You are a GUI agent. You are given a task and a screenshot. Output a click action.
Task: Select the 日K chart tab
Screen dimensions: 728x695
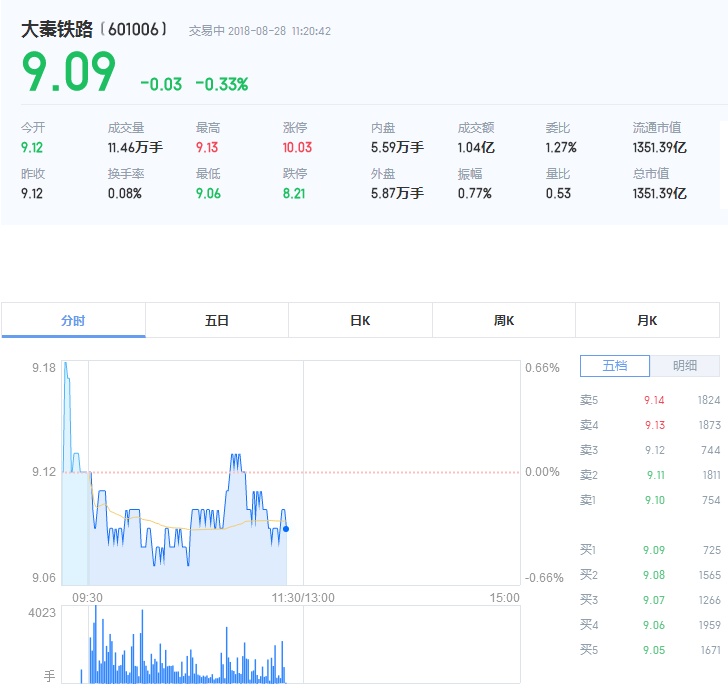coord(360,320)
